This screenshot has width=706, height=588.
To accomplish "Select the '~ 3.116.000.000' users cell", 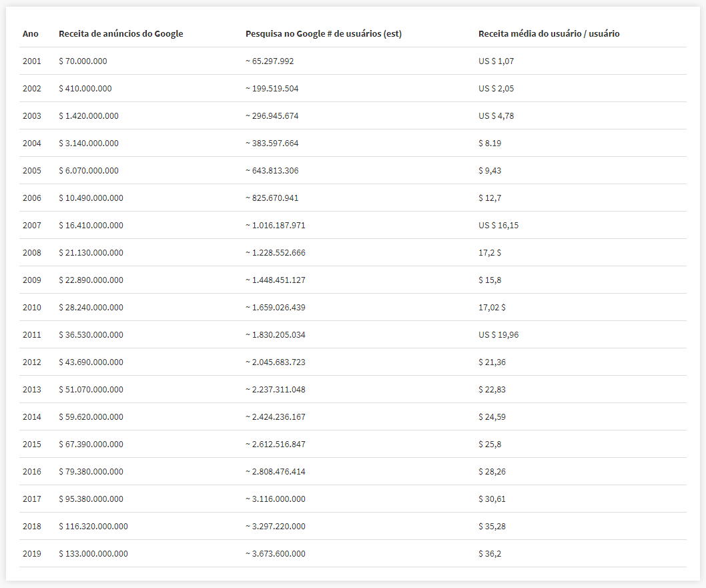I will click(x=276, y=499).
